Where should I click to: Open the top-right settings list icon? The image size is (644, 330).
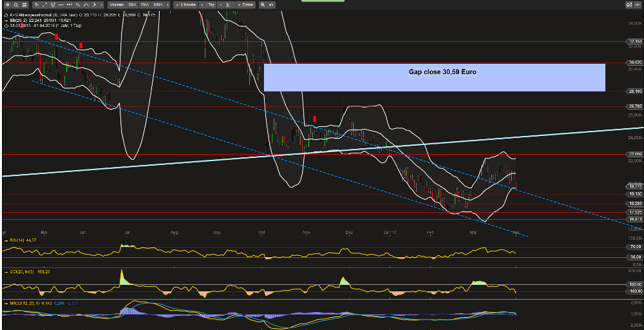pyautogui.click(x=629, y=5)
